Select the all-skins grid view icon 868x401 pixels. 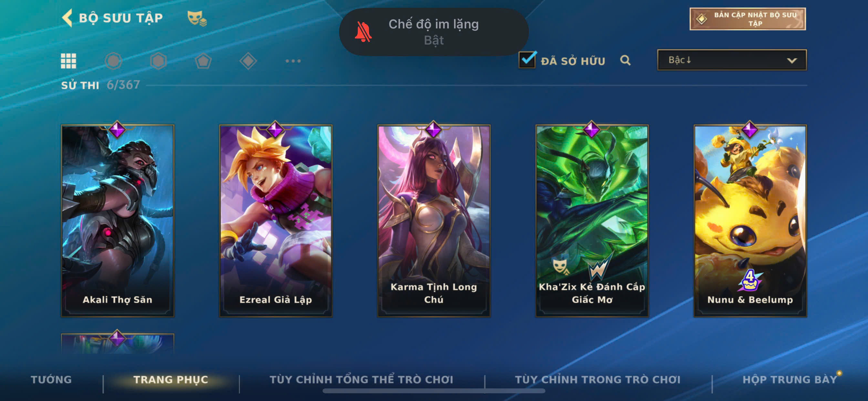point(68,61)
